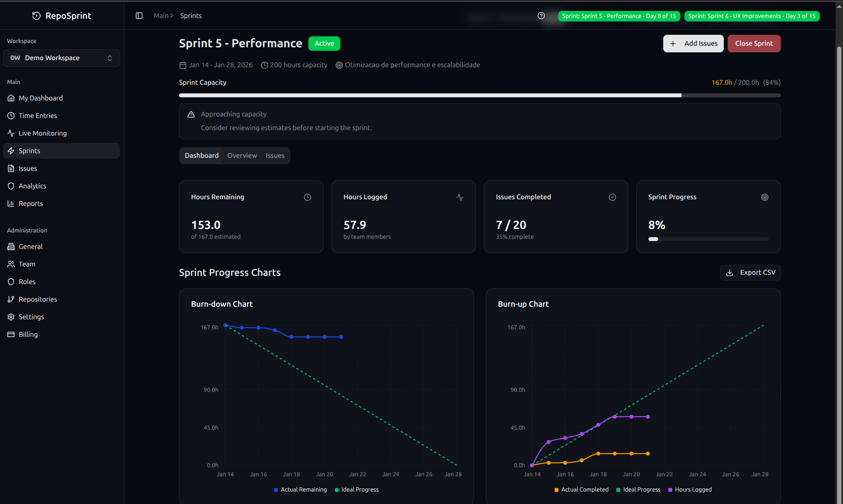Image resolution: width=843 pixels, height=504 pixels.
Task: Open Analytics in the sidebar
Action: point(32,186)
